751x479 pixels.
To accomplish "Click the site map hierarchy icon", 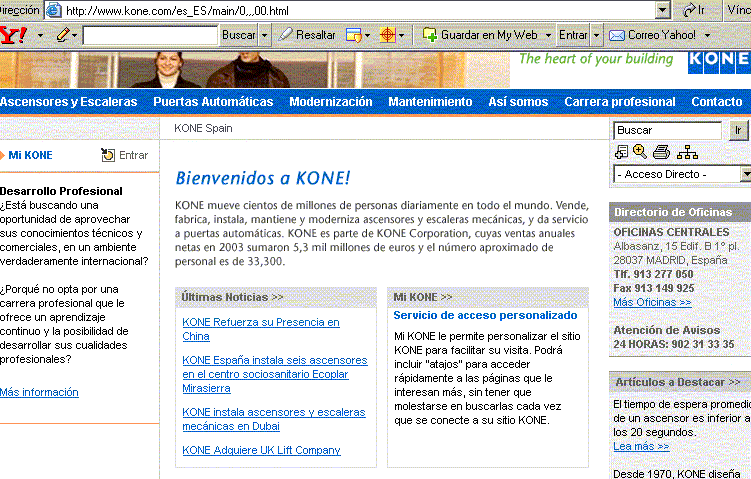I will [687, 153].
